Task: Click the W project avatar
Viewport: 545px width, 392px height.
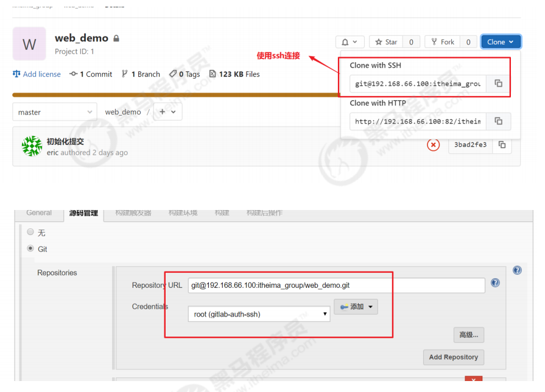Action: pyautogui.click(x=29, y=44)
